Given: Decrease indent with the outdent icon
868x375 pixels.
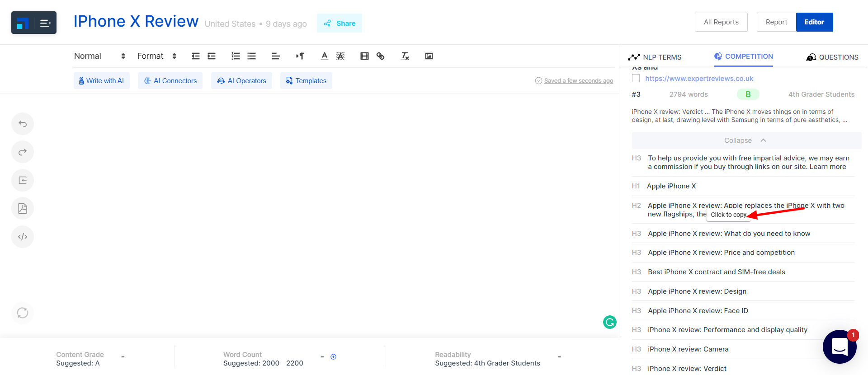Looking at the screenshot, I should click(x=195, y=56).
